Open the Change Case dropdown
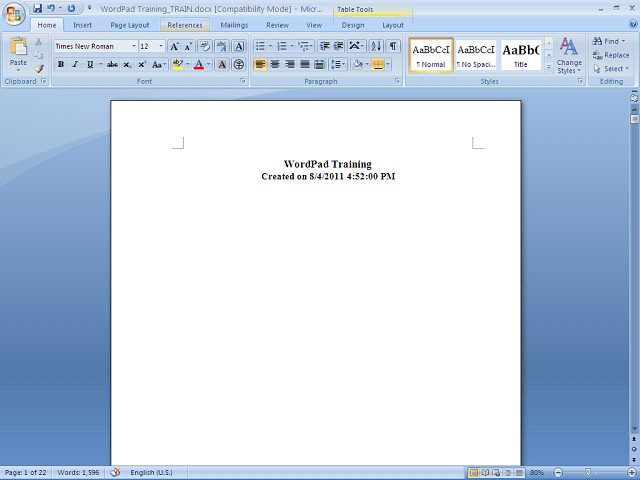 (x=159, y=64)
